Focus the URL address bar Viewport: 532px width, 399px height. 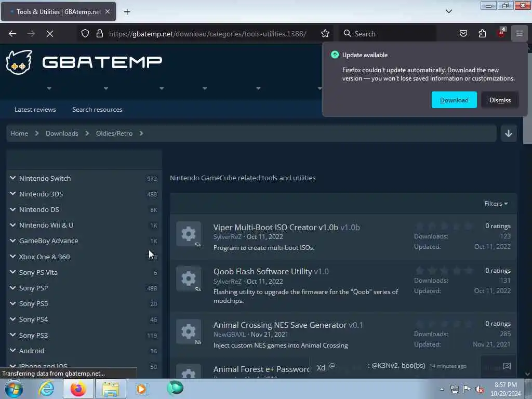[208, 34]
